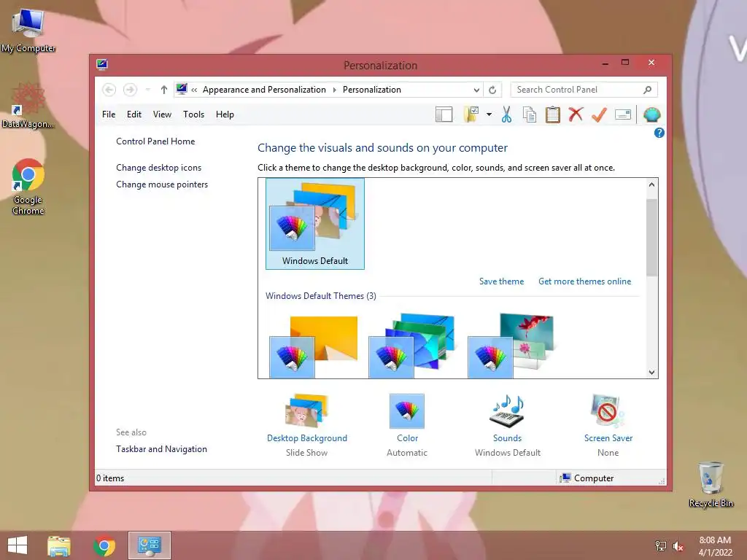Image resolution: width=747 pixels, height=560 pixels.
Task: Select the orange Windows default theme
Action: [x=314, y=346]
